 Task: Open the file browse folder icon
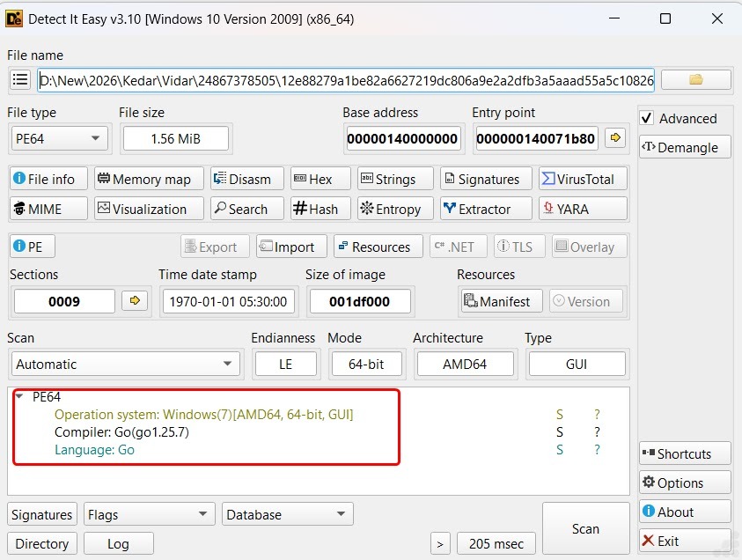coord(695,79)
